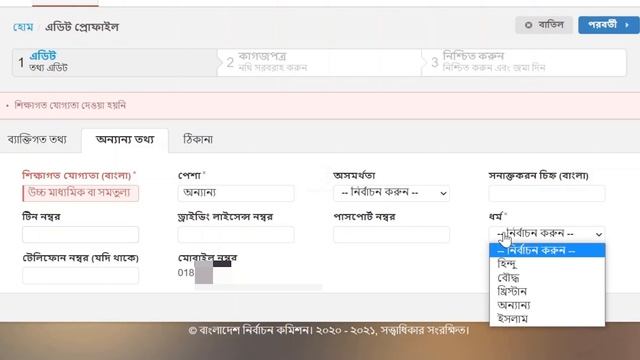Choose হিন্দু from religion list

[547, 264]
